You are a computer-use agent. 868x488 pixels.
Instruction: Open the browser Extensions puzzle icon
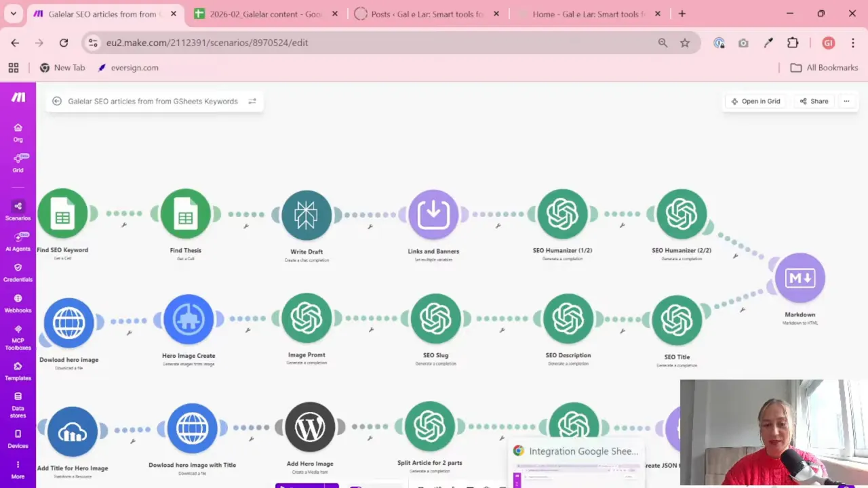click(x=793, y=43)
